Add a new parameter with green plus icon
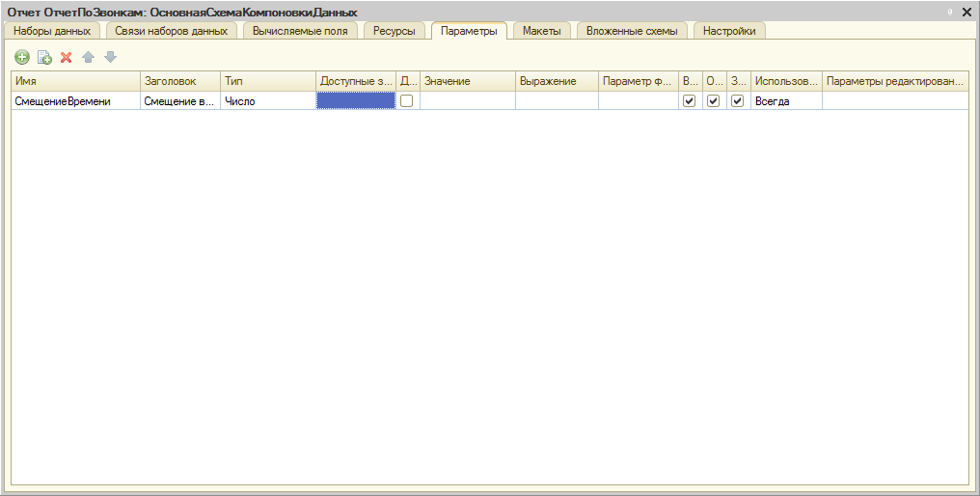The height and width of the screenshot is (496, 980). point(22,58)
